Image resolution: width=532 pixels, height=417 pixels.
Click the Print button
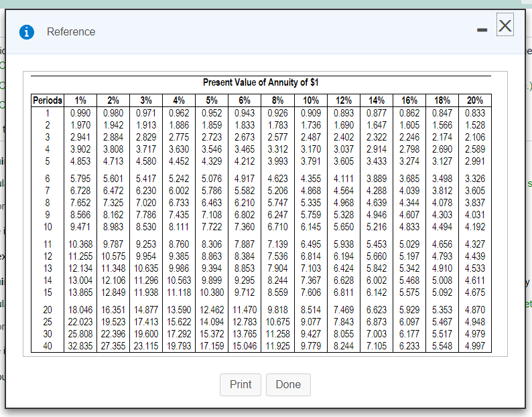click(x=241, y=384)
